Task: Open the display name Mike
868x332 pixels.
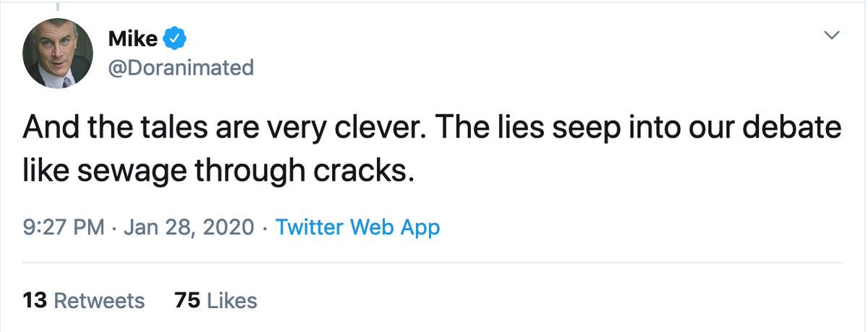Action: [x=132, y=39]
